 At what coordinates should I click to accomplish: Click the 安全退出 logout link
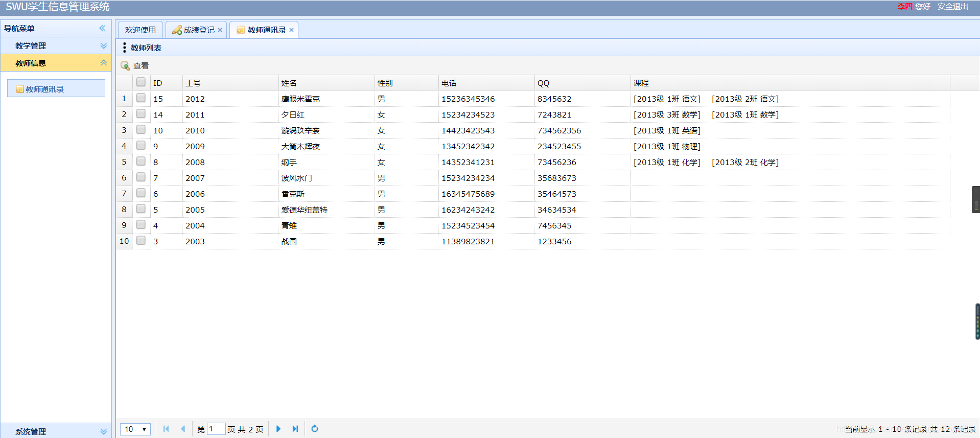click(953, 7)
